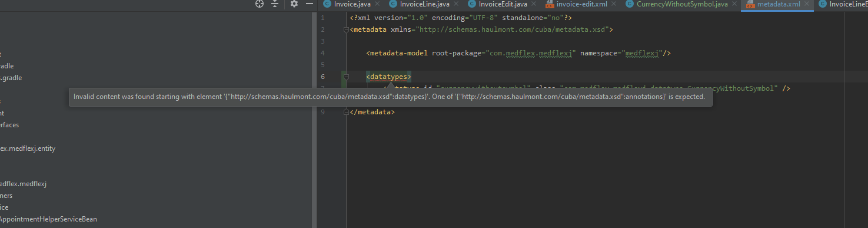Screen dimensions: 868x228
Task: Close the InvoiceEdit.java tab
Action: pos(533,4)
